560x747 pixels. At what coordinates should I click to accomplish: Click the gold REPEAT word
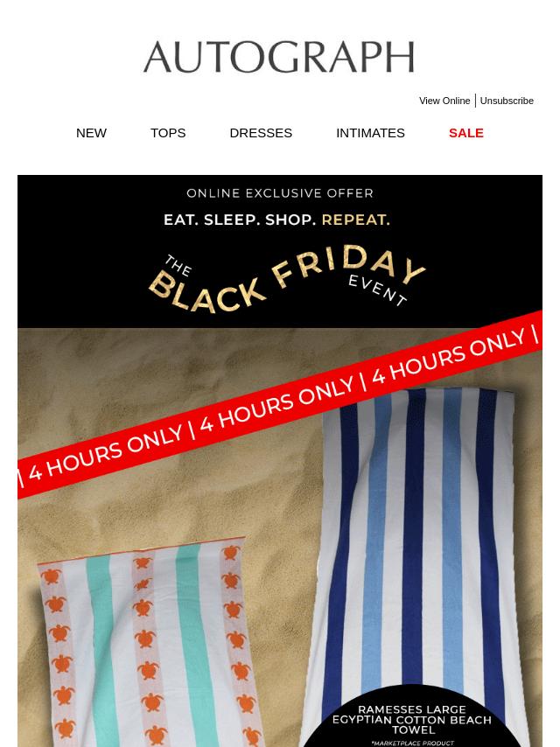(356, 220)
